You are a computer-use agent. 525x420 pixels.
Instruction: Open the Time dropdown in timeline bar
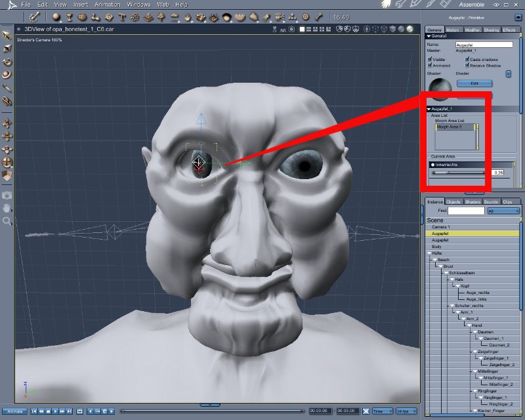pyautogui.click(x=383, y=411)
